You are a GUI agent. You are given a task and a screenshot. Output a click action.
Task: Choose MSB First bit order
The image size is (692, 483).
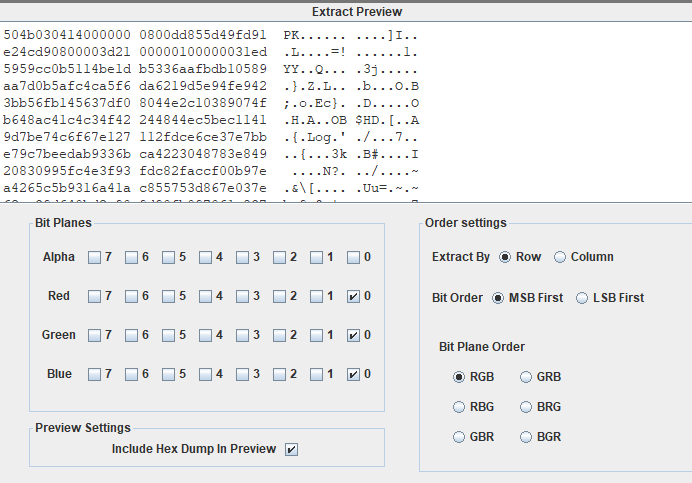pyautogui.click(x=498, y=298)
